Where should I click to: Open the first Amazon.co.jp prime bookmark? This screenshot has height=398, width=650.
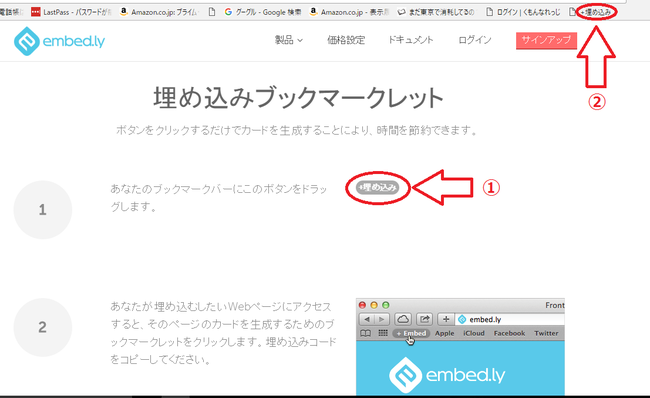point(159,12)
